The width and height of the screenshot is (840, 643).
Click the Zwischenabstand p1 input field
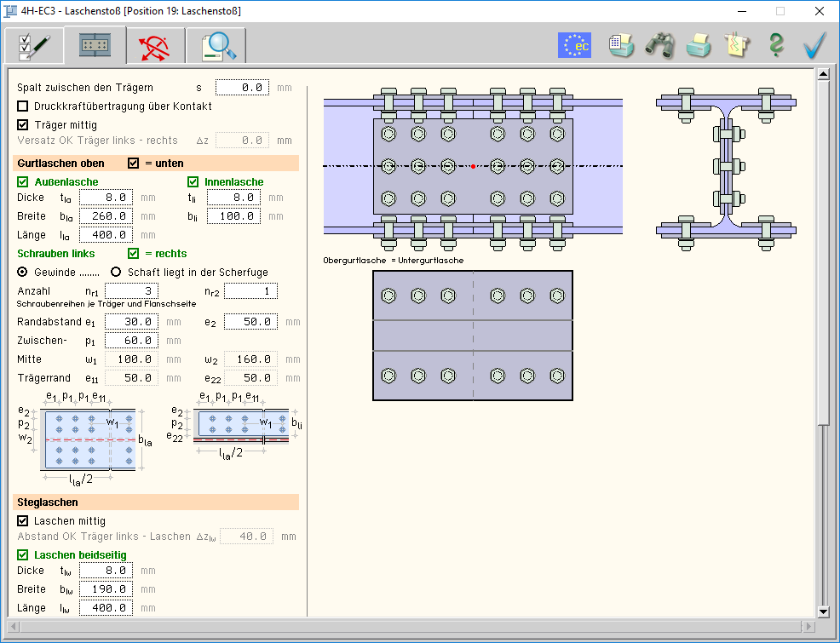tap(131, 341)
